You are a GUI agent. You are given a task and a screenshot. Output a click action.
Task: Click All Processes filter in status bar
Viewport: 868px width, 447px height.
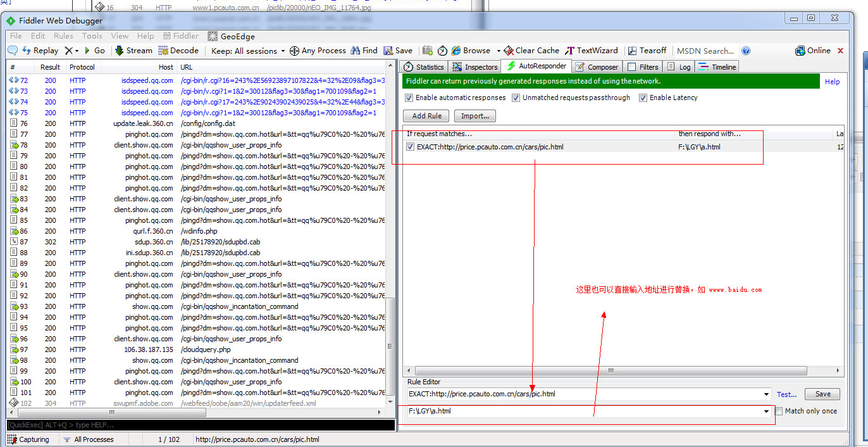(x=88, y=439)
